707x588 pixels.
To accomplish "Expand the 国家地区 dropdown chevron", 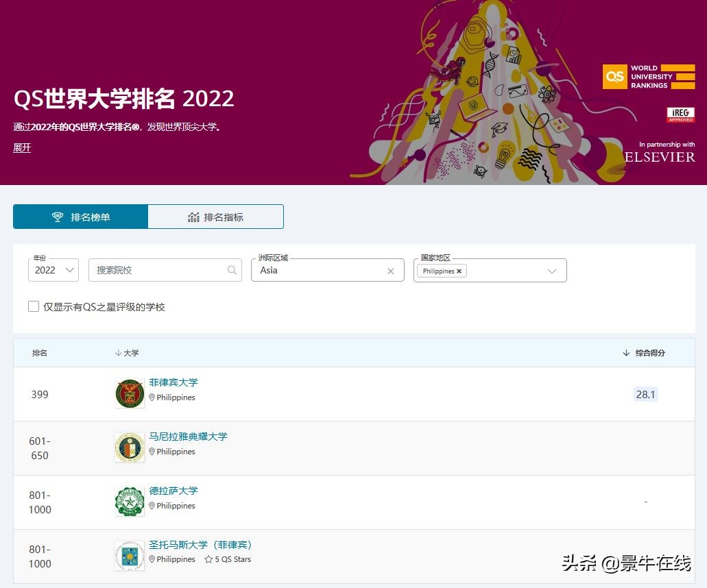I will pos(552,271).
